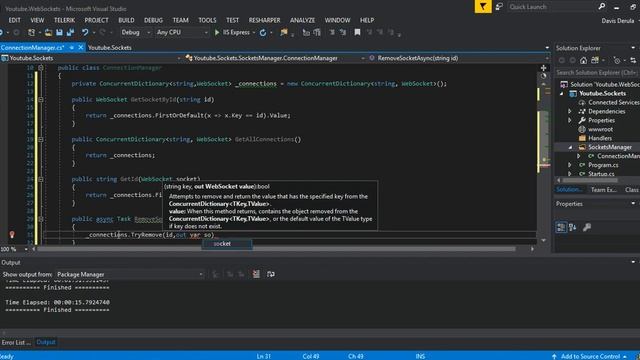The image size is (640, 360).
Task: Click the Find in Files toolbar icon
Action: tap(284, 32)
